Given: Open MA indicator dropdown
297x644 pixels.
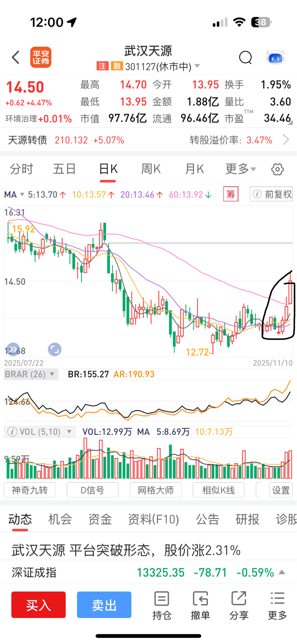Looking at the screenshot, I should click(14, 195).
